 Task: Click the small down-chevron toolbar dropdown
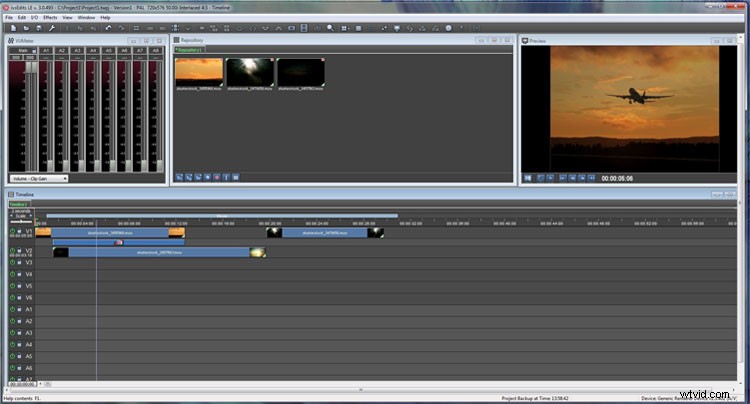tap(188, 29)
